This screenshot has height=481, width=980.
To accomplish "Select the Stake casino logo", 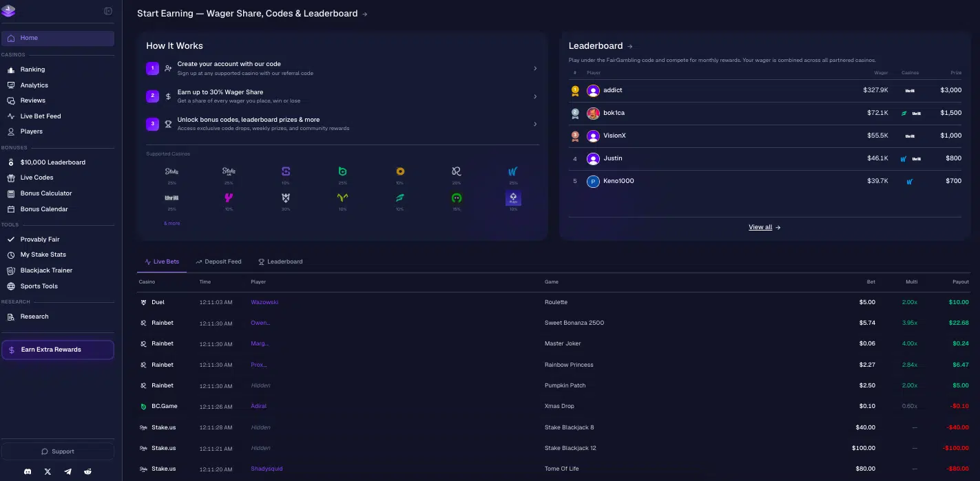I will (171, 171).
